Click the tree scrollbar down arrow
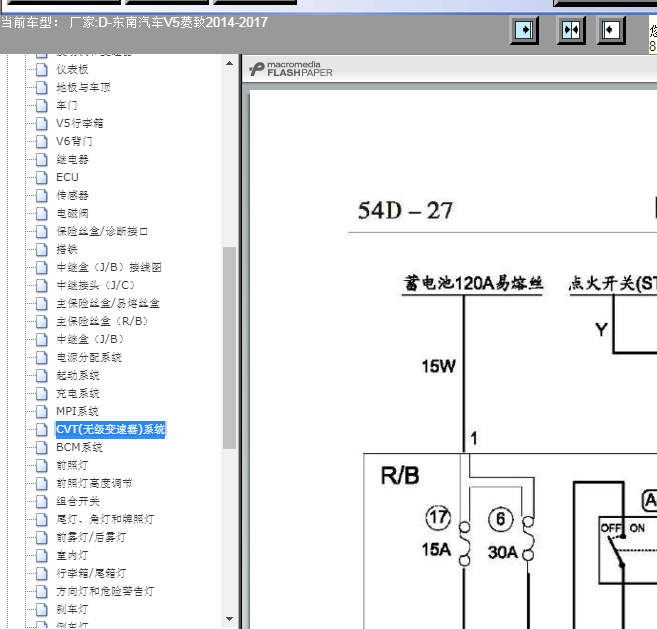Image resolution: width=657 pixels, height=629 pixels. [x=229, y=619]
